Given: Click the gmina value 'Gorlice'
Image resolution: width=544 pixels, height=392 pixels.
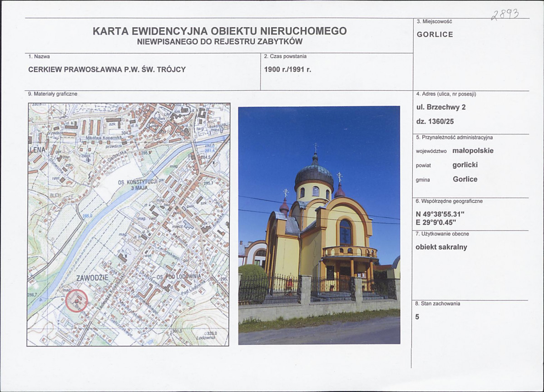Looking at the screenshot, I should (x=465, y=179).
